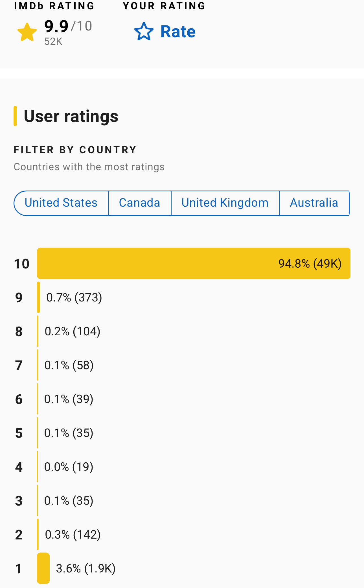Click the 3.6% (1.9K) one-star label
Image resolution: width=364 pixels, height=588 pixels.
(x=86, y=569)
